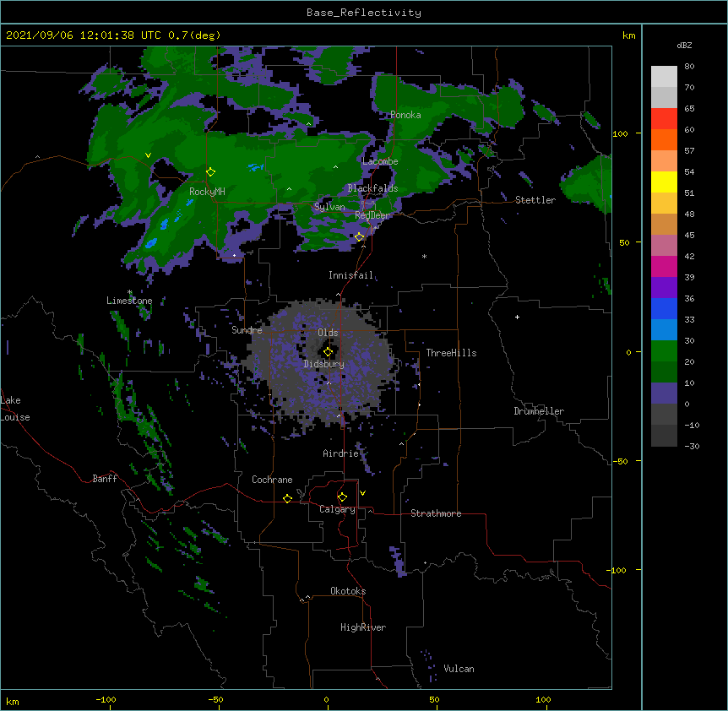
Task: Select the yellow diamond radar-site marker at Olds
Action: click(328, 352)
